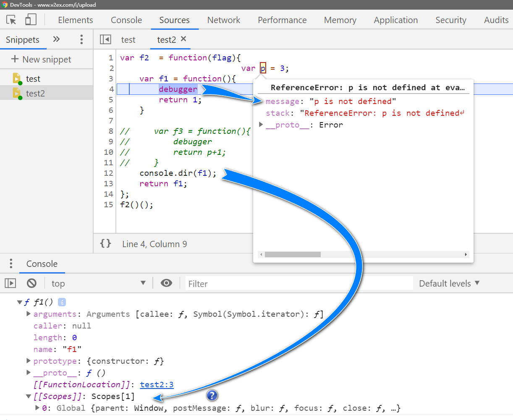This screenshot has width=513, height=420.
Task: Click the caller: null property row
Action: click(62, 326)
